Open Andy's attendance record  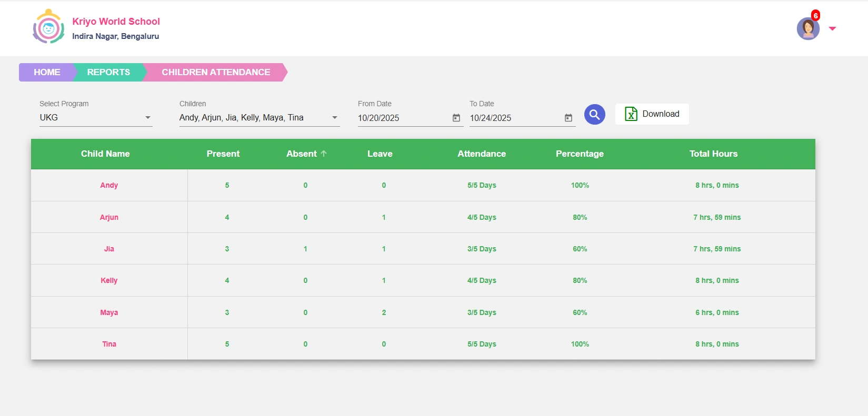click(109, 185)
